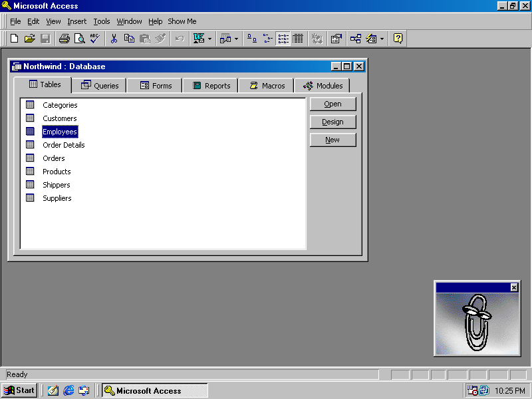Click the Office Assistant help icon
Viewport: 532px width, 399px height.
[x=398, y=39]
